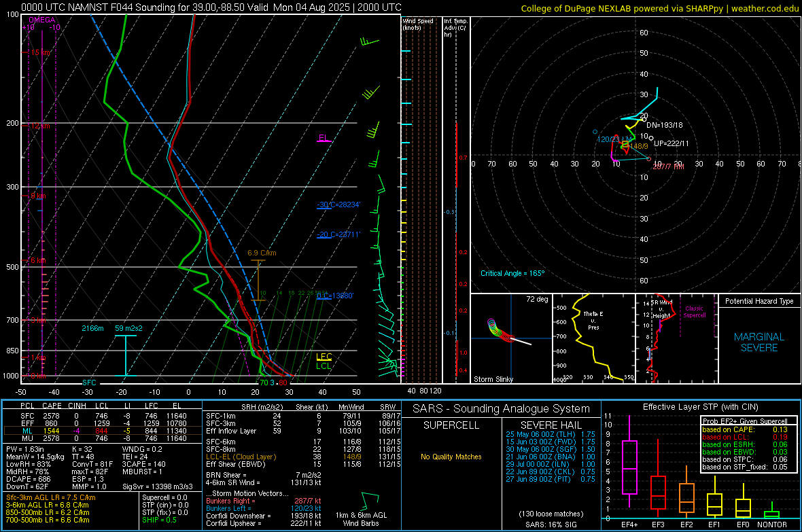This screenshot has width=802, height=532.
Task: Select the highlighted ML parcel row
Action: point(103,431)
